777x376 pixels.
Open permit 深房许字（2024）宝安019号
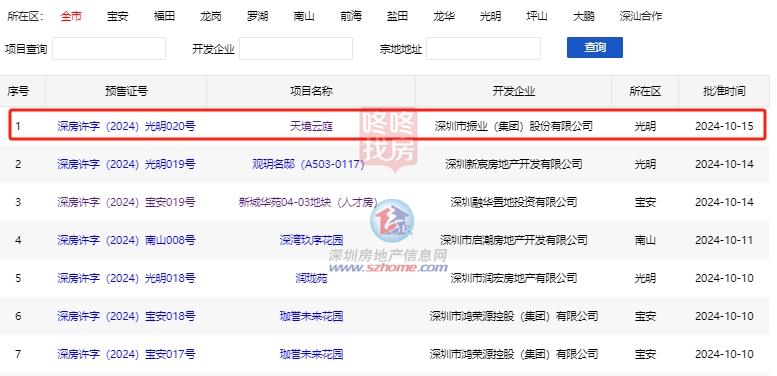[x=126, y=202]
